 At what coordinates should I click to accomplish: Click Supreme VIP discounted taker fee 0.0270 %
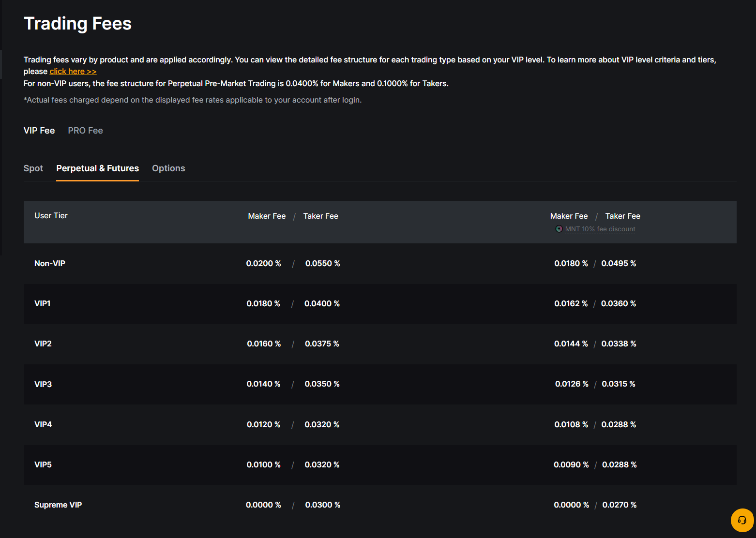(619, 505)
